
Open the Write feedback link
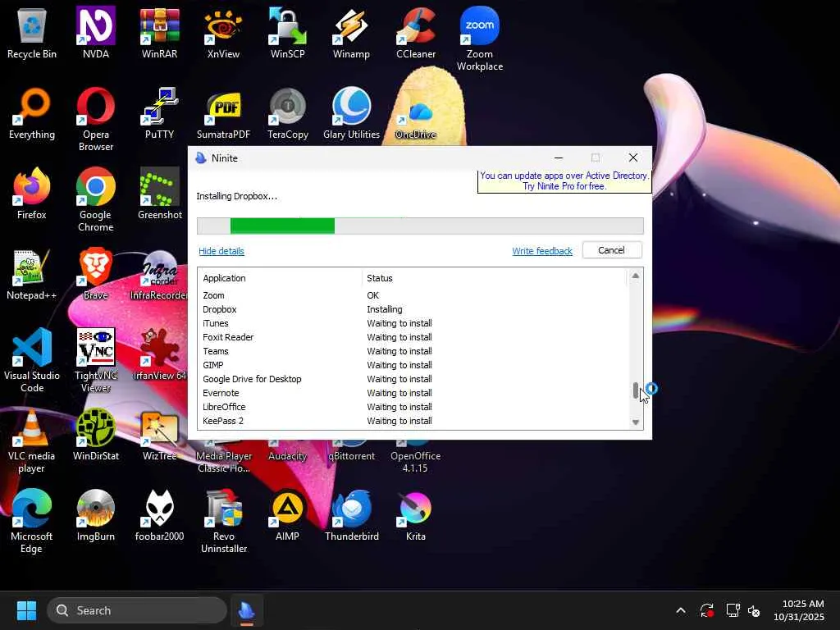tap(542, 251)
